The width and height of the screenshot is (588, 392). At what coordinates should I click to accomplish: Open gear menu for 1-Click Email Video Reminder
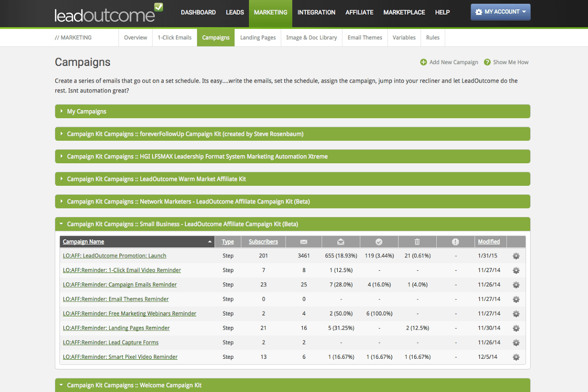[x=516, y=270]
